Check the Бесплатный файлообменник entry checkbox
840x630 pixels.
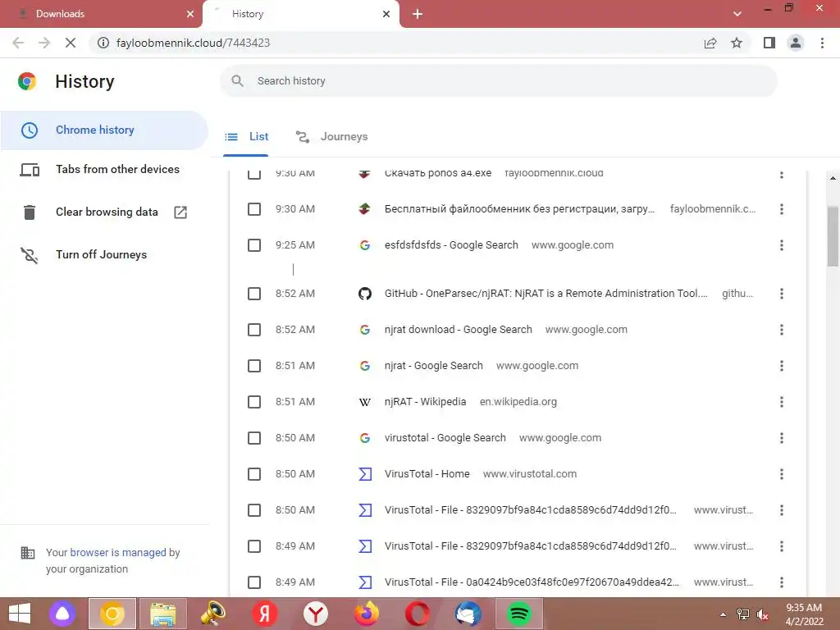(x=254, y=209)
